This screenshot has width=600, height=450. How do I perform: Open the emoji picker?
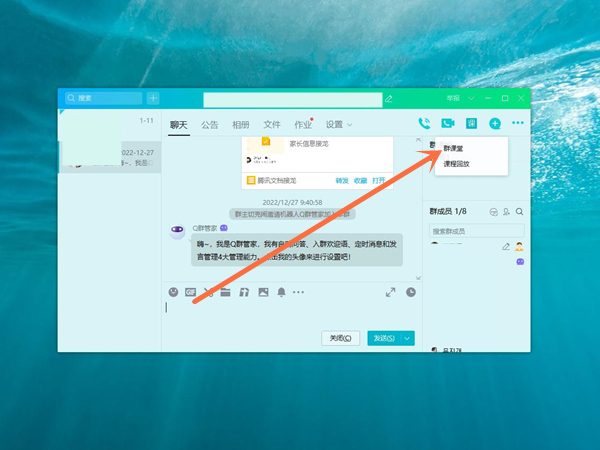point(173,292)
